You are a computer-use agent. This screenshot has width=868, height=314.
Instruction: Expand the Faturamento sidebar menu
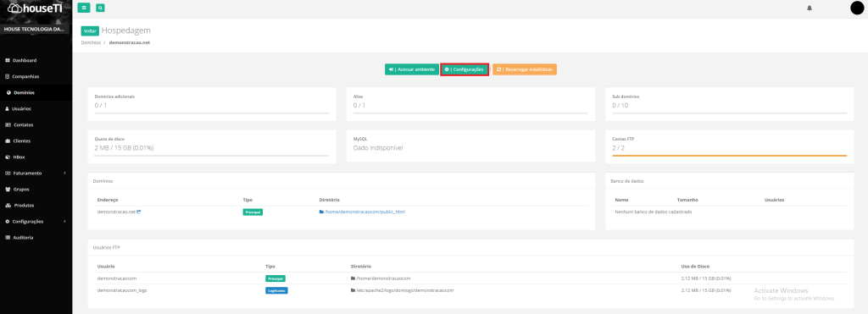pos(36,173)
